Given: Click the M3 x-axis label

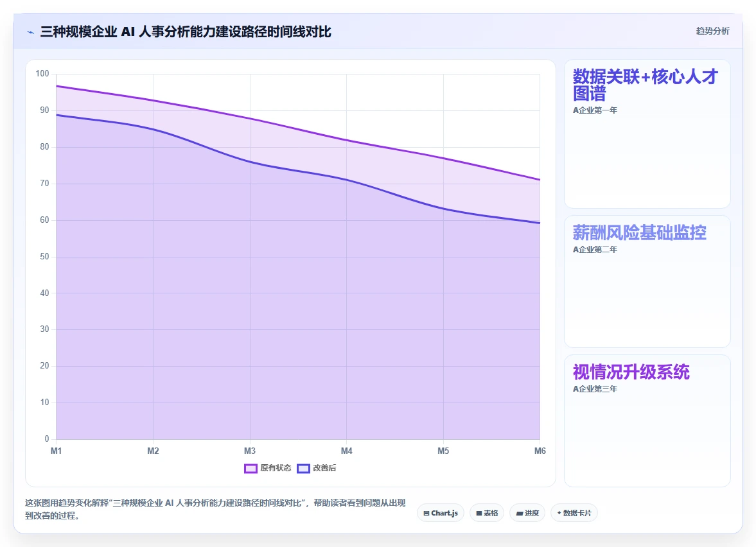Looking at the screenshot, I should (250, 451).
